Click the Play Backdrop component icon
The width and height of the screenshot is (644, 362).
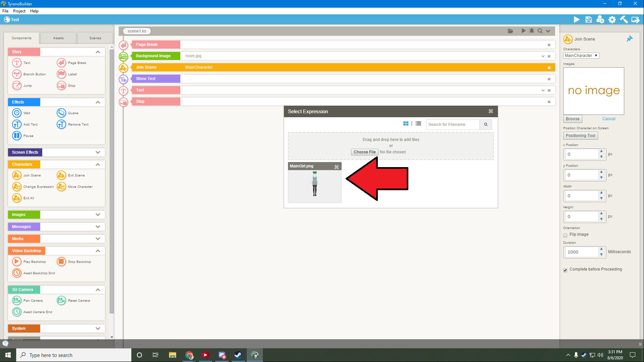(17, 262)
